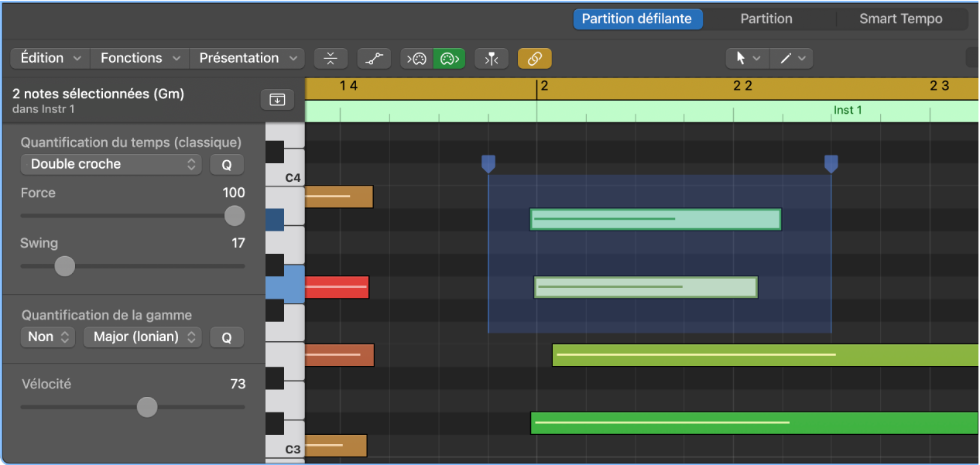Viewport: 980px width, 465px height.
Task: Show the automation curve button
Action: coord(374,58)
